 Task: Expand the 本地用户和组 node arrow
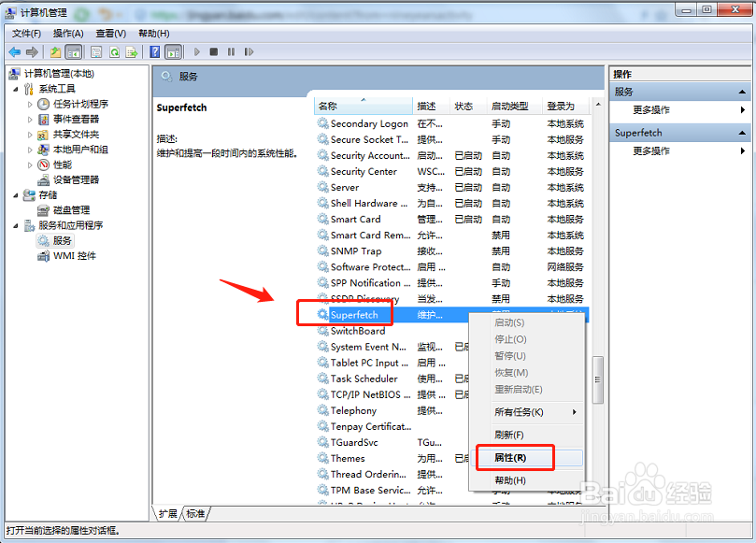(x=30, y=150)
